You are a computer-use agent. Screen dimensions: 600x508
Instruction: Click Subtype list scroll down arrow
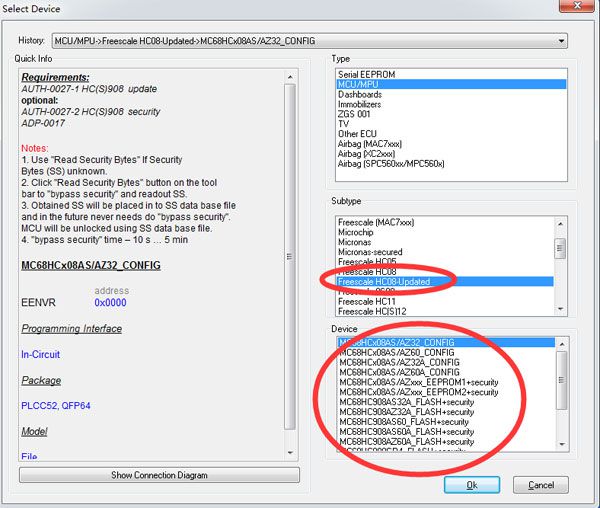tap(561, 309)
